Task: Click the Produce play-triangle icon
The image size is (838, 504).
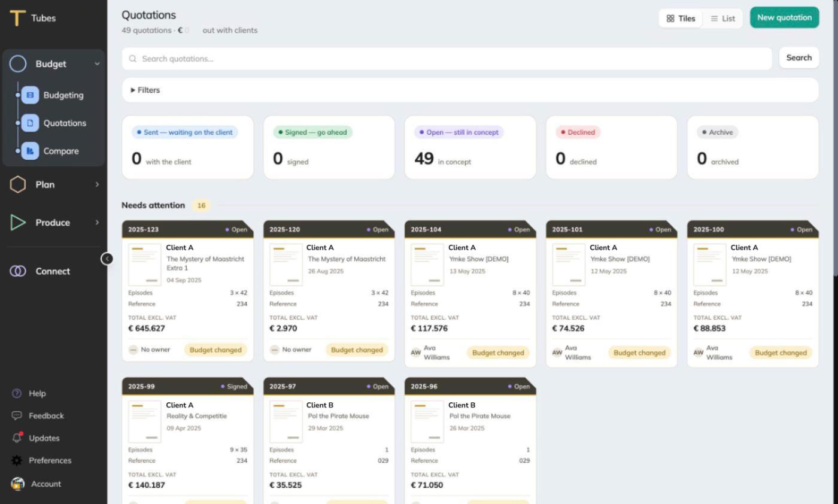Action: 18,223
